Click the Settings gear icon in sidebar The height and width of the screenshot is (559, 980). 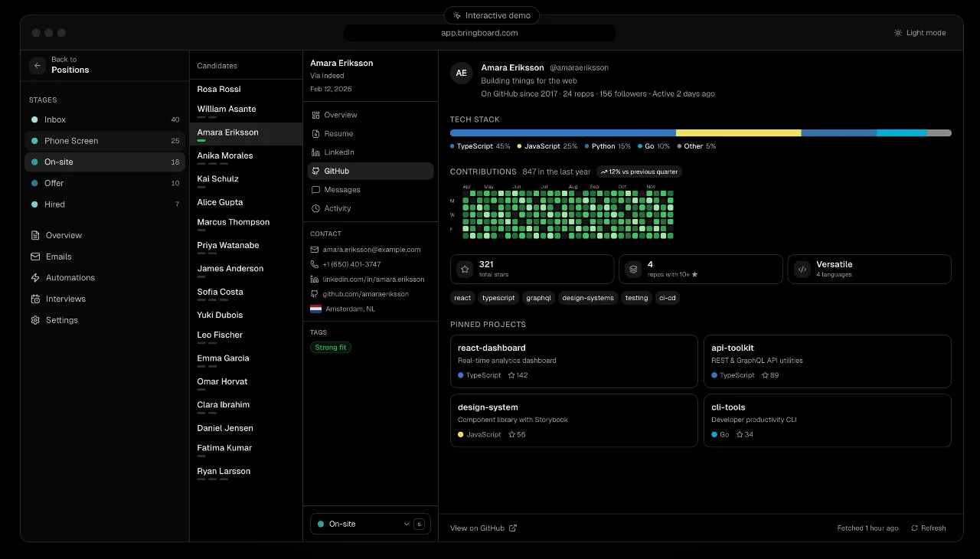click(35, 320)
